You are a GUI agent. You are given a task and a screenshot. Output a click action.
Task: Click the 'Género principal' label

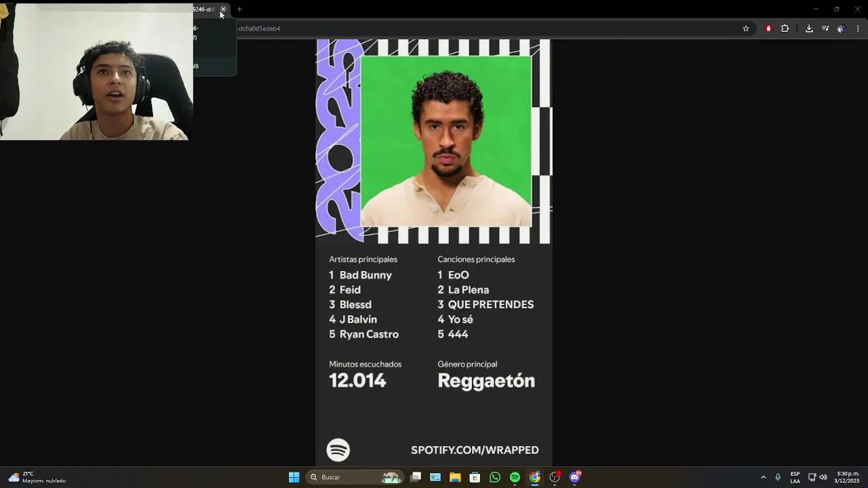pyautogui.click(x=467, y=365)
